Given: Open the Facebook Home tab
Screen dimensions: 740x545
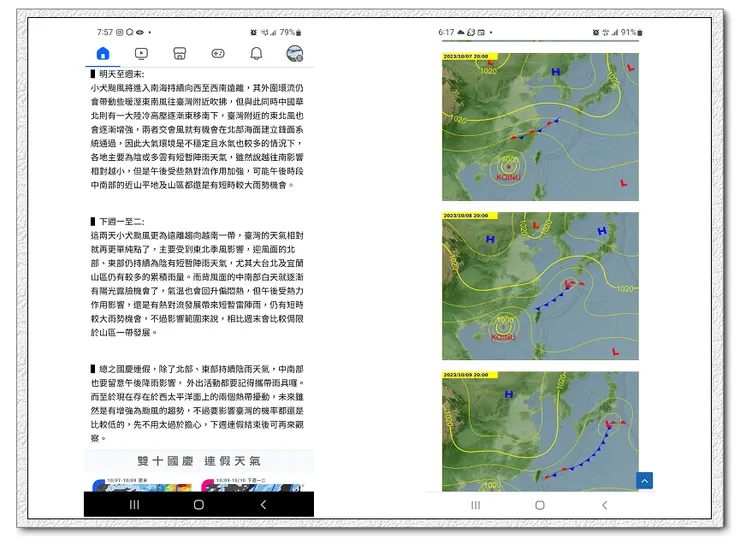Looking at the screenshot, I should (x=103, y=53).
